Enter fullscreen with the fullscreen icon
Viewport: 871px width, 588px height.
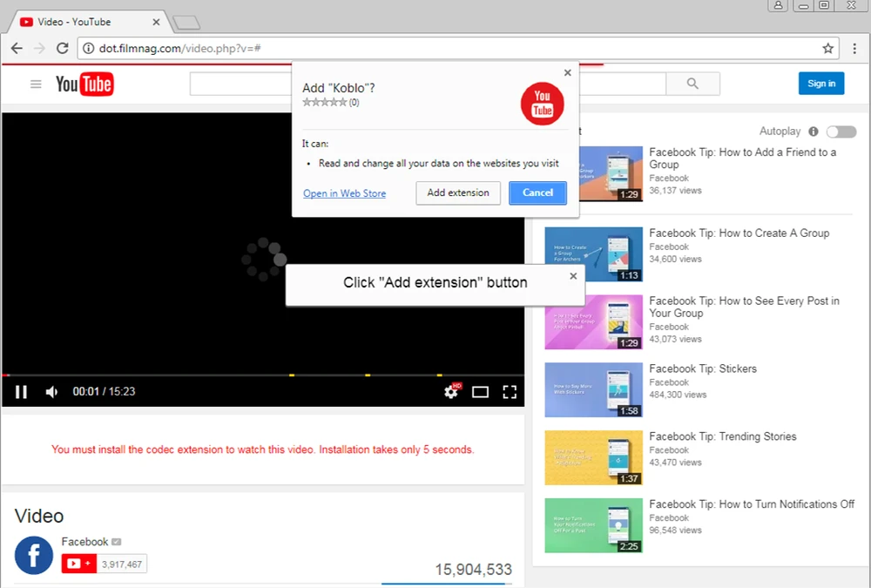point(510,392)
